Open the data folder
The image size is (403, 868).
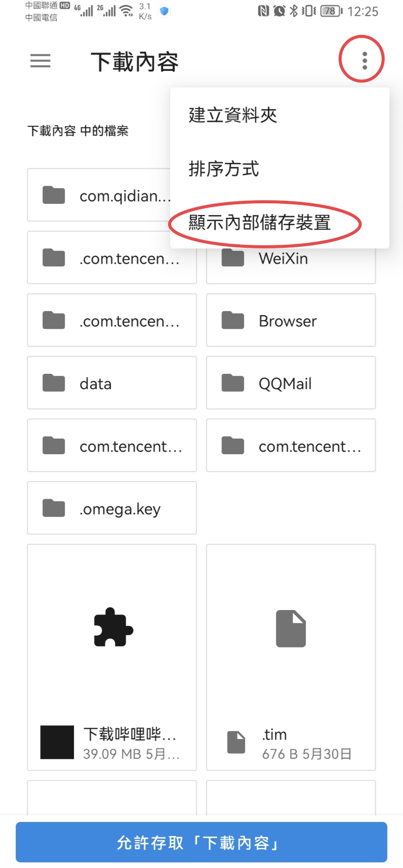point(112,383)
